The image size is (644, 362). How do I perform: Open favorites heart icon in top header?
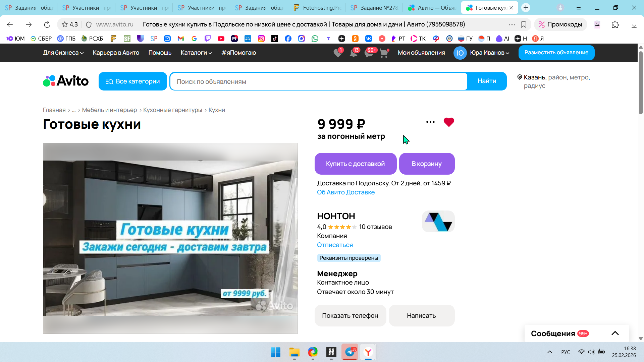click(338, 53)
